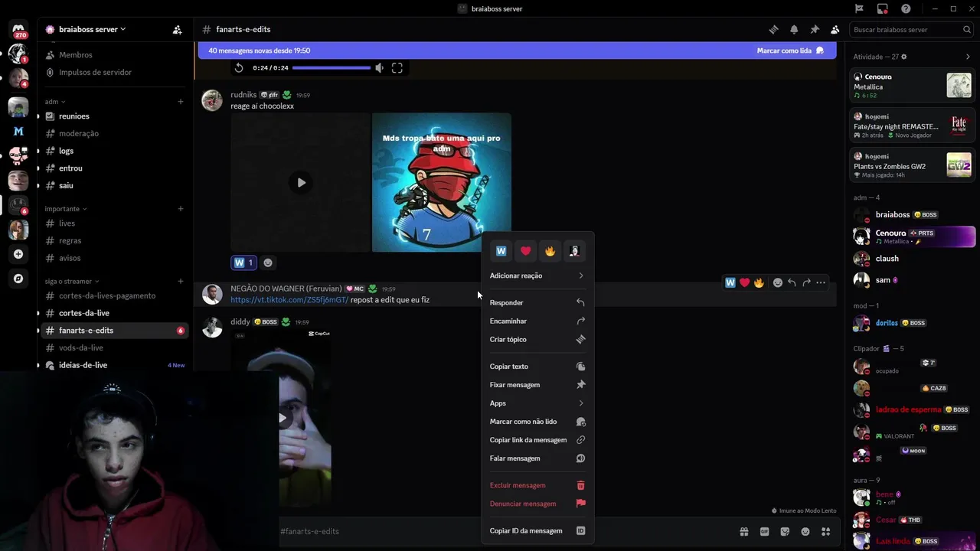Choose Marcar como não lido
This screenshot has width=980, height=551.
pyautogui.click(x=537, y=422)
